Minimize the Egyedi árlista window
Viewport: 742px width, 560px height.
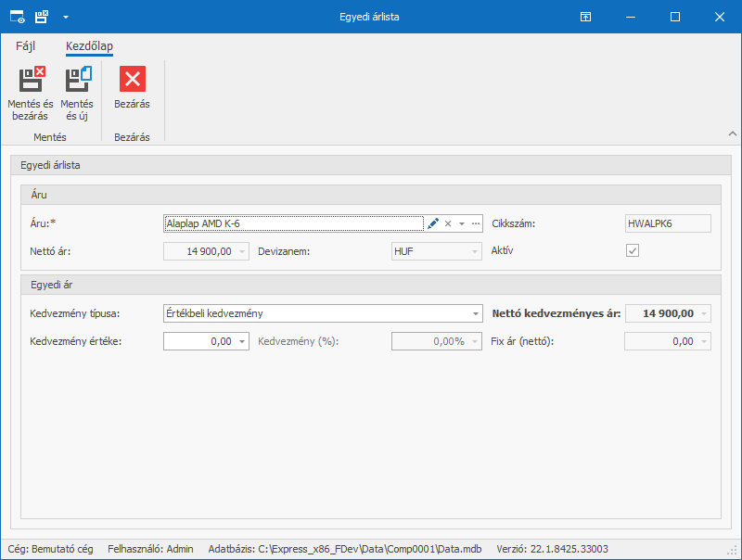click(x=631, y=17)
